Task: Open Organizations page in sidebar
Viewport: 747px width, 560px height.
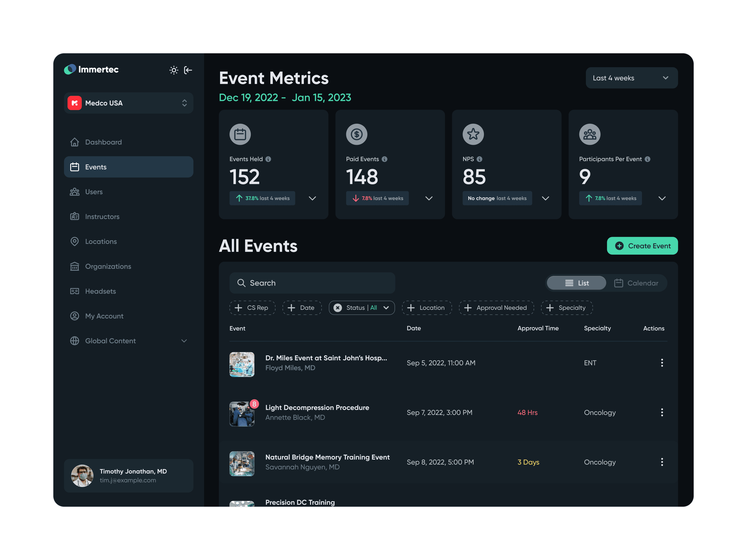Action: point(129,266)
